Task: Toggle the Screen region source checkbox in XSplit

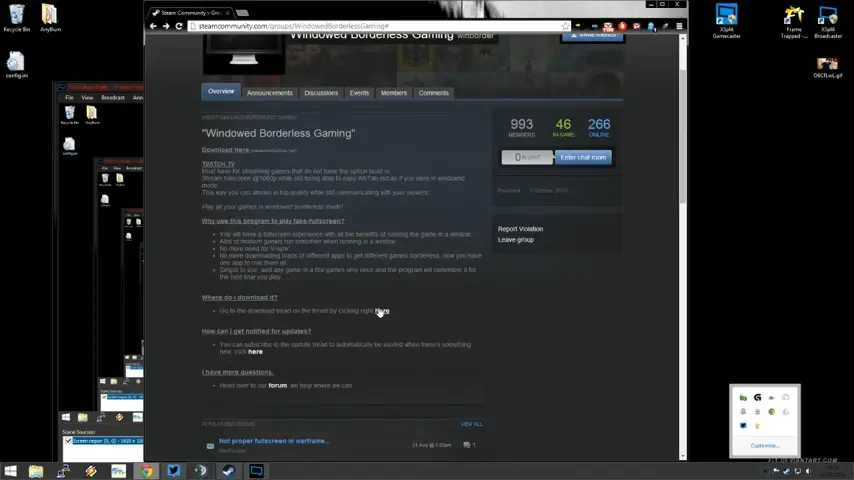Action: click(x=68, y=441)
